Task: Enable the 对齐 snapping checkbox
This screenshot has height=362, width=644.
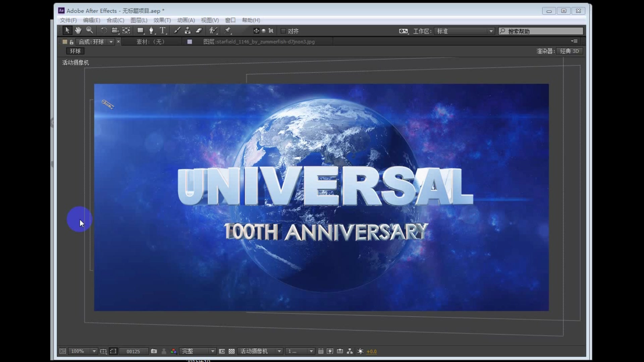Action: click(x=283, y=31)
